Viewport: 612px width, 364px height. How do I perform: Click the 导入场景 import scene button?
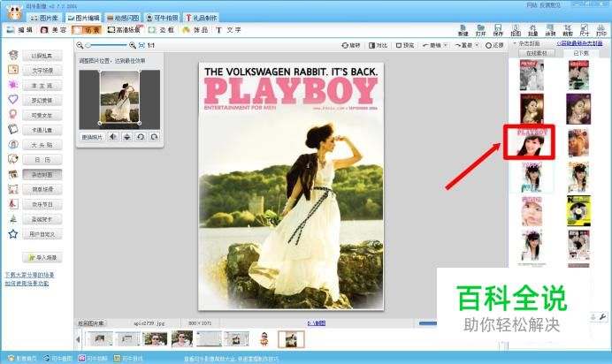[x=42, y=258]
